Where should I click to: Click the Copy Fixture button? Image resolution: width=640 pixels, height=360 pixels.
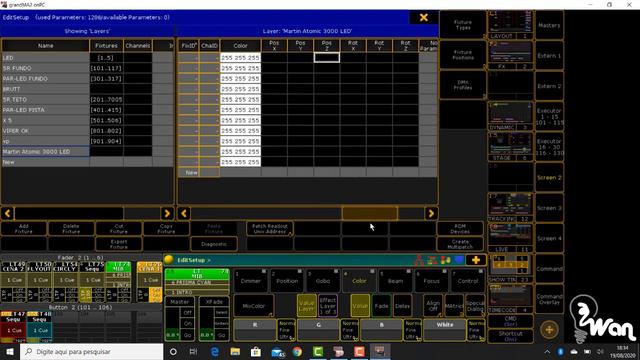tap(166, 229)
